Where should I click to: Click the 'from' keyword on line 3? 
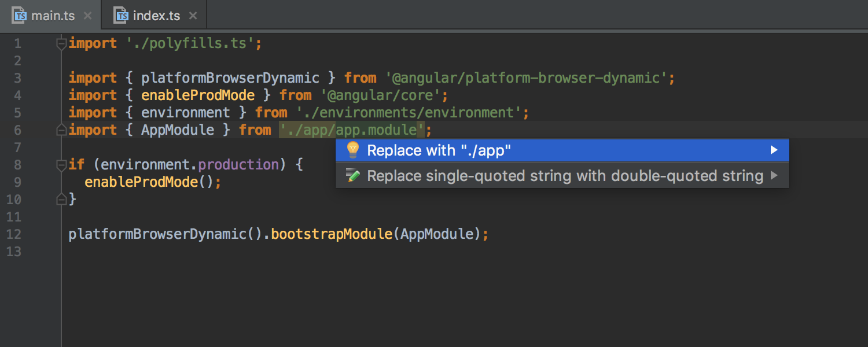361,78
